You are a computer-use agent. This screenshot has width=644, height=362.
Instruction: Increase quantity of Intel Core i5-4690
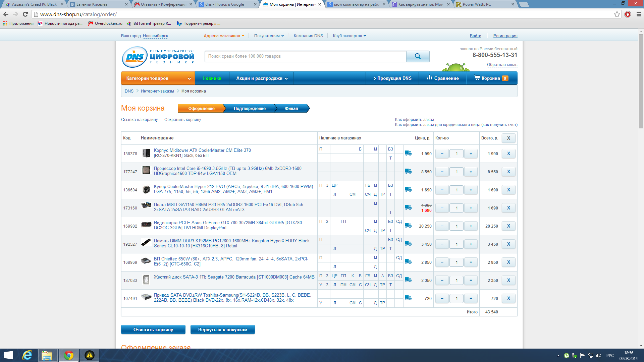coord(471,172)
